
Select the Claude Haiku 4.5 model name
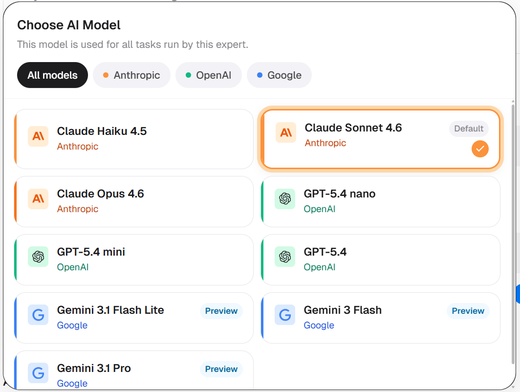coord(102,131)
